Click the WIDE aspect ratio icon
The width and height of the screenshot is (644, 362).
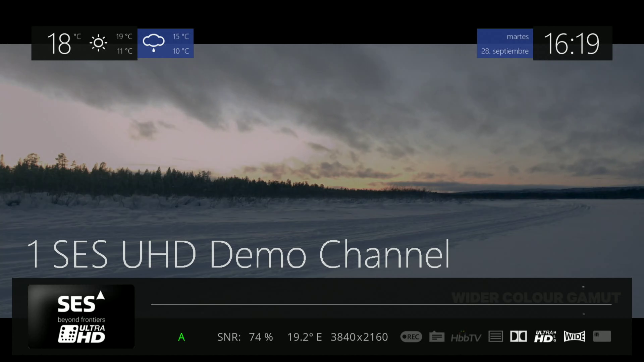click(x=574, y=336)
